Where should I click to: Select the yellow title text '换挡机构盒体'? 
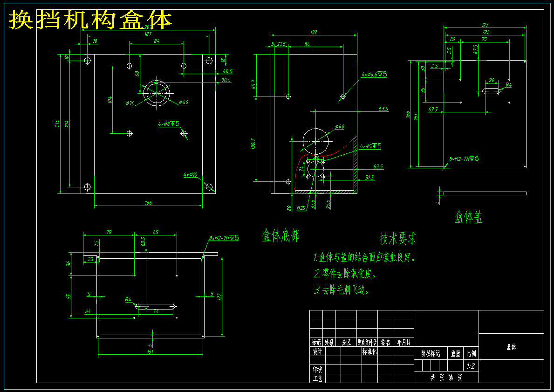pyautogui.click(x=90, y=20)
